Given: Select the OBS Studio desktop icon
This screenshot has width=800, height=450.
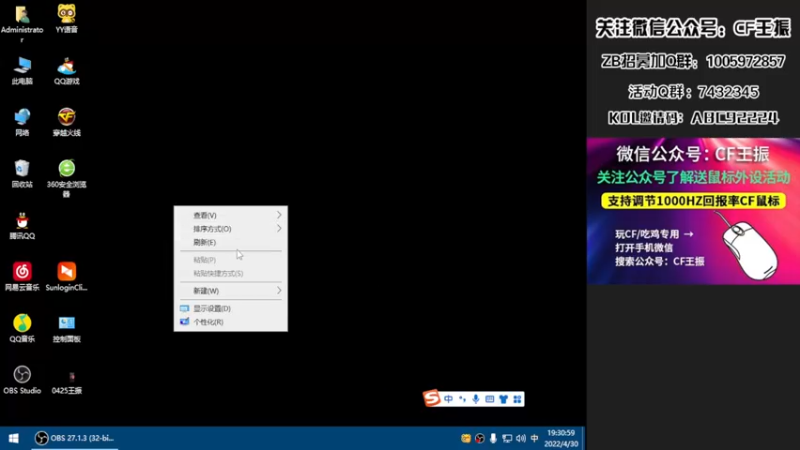Looking at the screenshot, I should point(22,380).
